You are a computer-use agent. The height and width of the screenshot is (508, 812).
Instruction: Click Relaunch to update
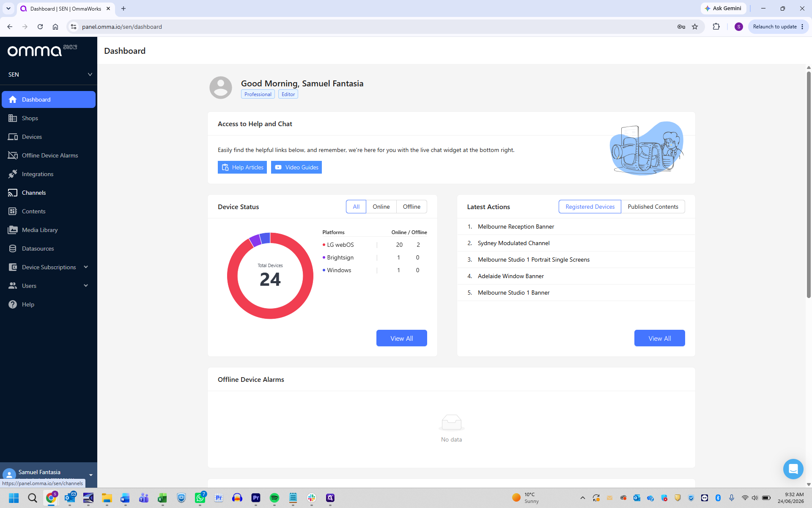[778, 27]
